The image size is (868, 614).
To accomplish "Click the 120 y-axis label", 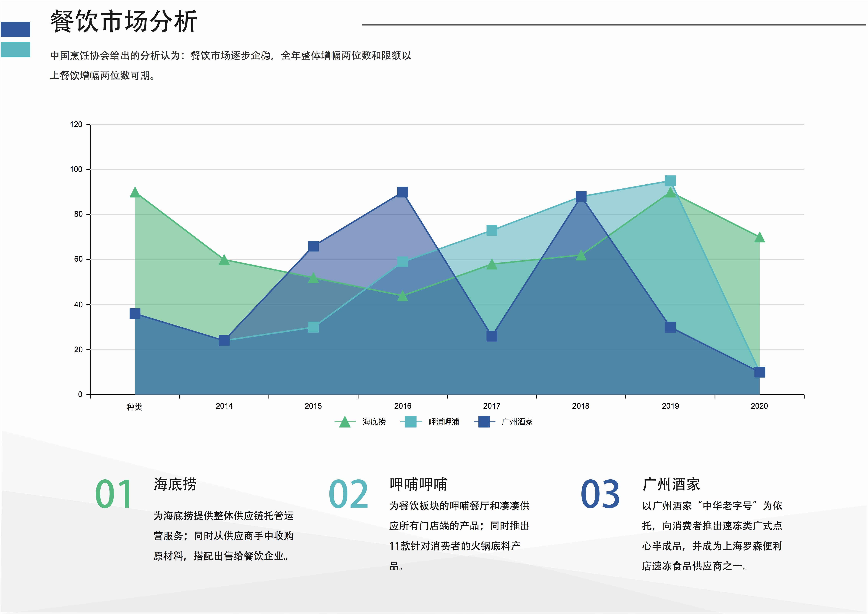I will (x=76, y=124).
